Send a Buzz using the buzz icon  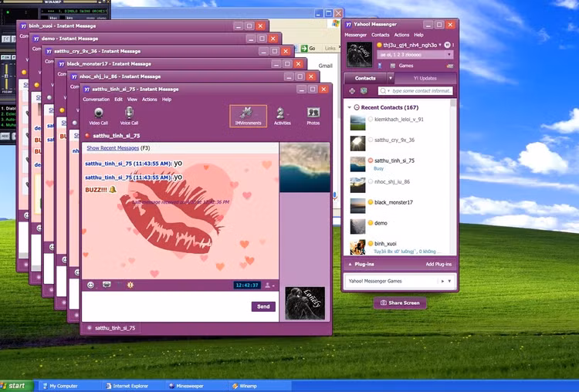(130, 285)
